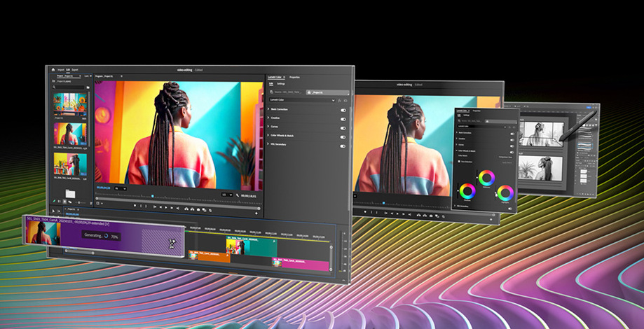This screenshot has width=644, height=329.
Task: Open the Export tab in the header
Action: click(x=75, y=70)
